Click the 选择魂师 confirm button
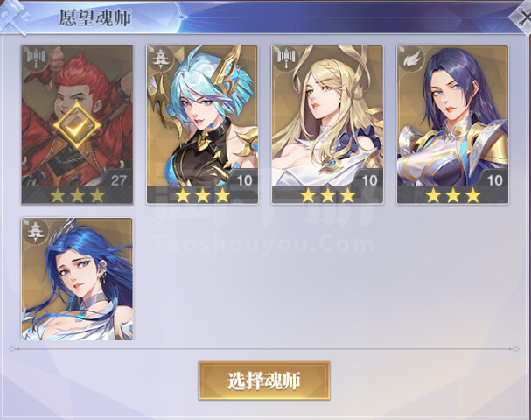531x420 pixels. tap(264, 381)
